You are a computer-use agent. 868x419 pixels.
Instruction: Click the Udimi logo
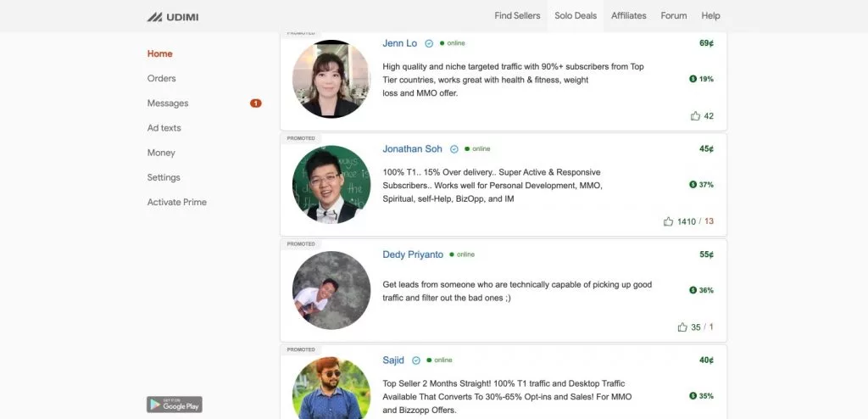coord(173,17)
